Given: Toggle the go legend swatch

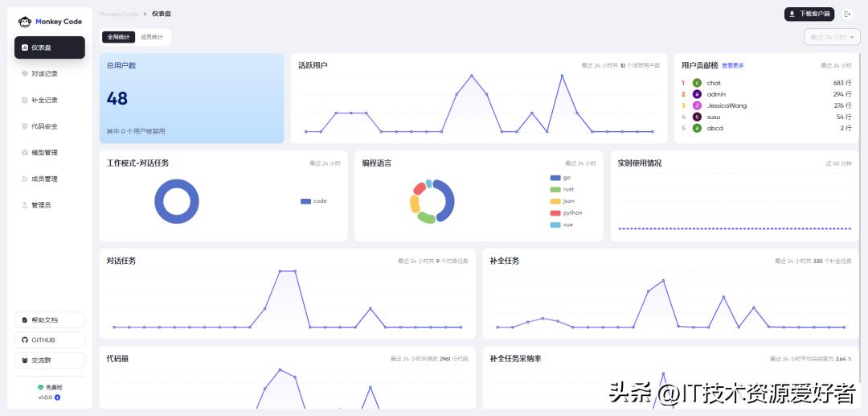Looking at the screenshot, I should pos(555,178).
